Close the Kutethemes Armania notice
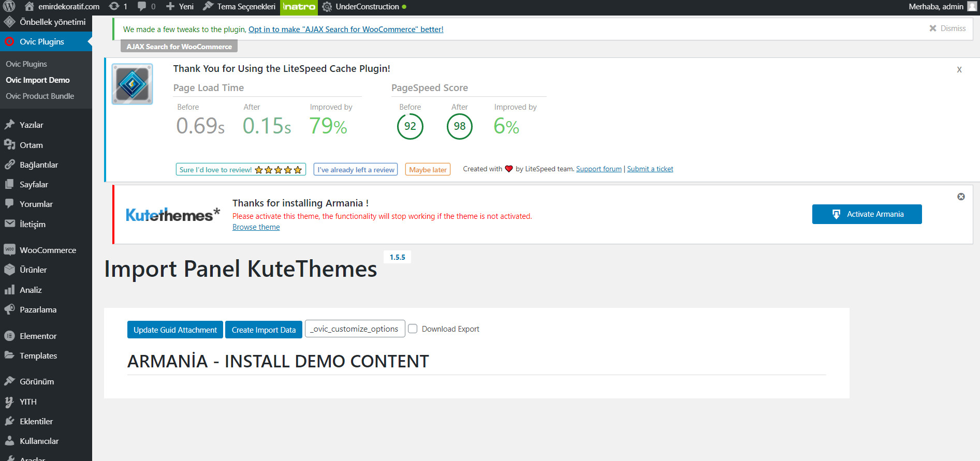This screenshot has width=980, height=461. point(961,197)
